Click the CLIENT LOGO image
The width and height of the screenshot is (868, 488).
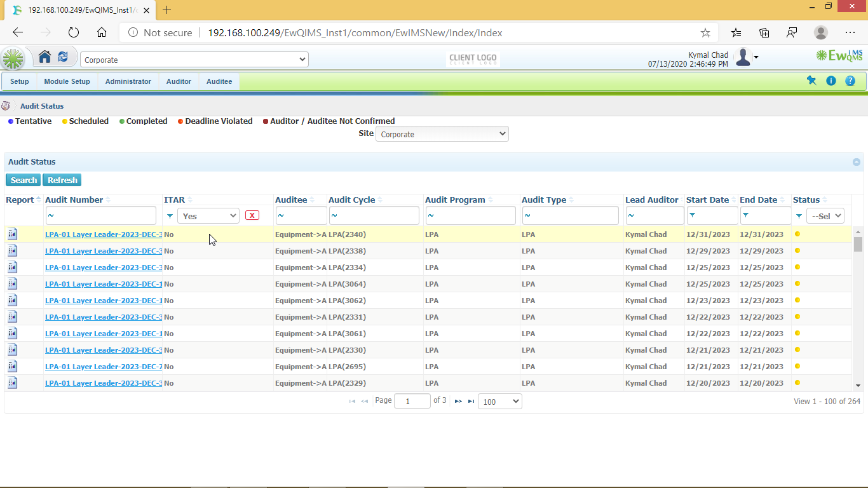pyautogui.click(x=473, y=60)
